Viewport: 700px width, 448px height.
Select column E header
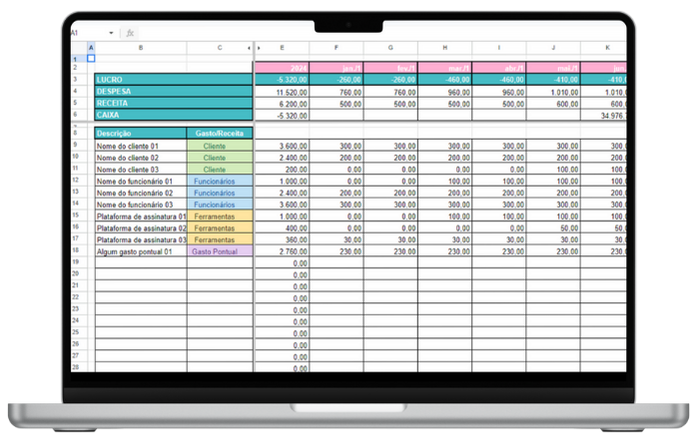point(282,48)
